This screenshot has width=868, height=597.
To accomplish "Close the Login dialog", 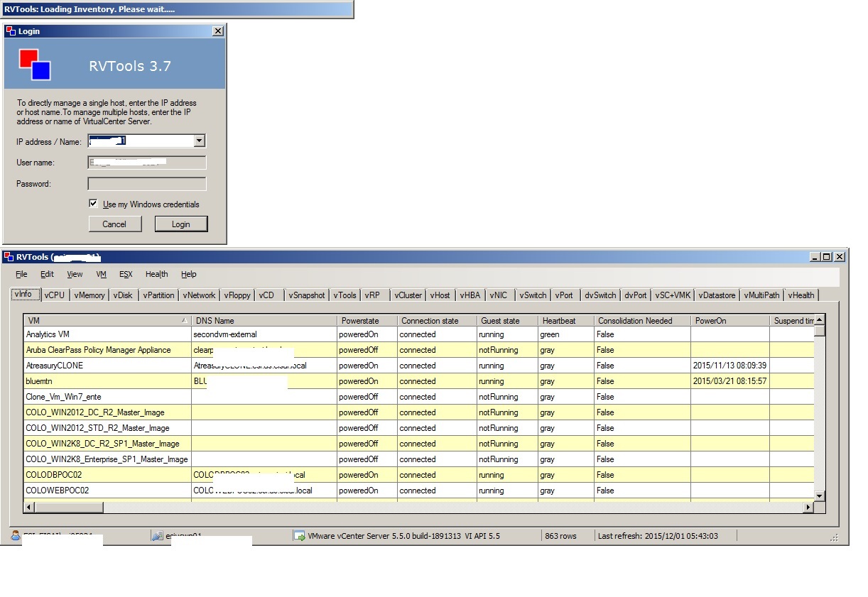I will (218, 31).
